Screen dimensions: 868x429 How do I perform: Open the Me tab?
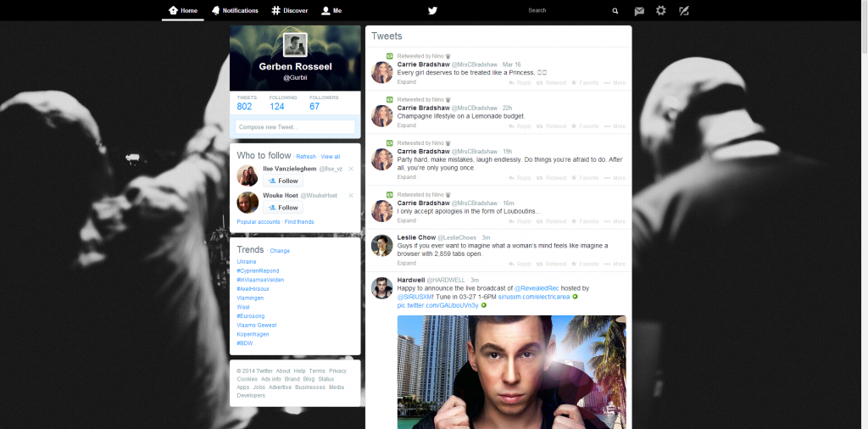331,10
